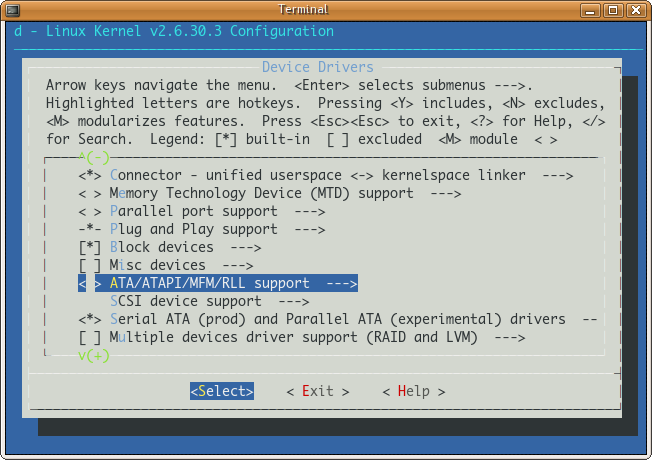This screenshot has height=460, width=652.
Task: Click the 'Highlighted letters are hotkeys' help line
Action: tap(326, 103)
